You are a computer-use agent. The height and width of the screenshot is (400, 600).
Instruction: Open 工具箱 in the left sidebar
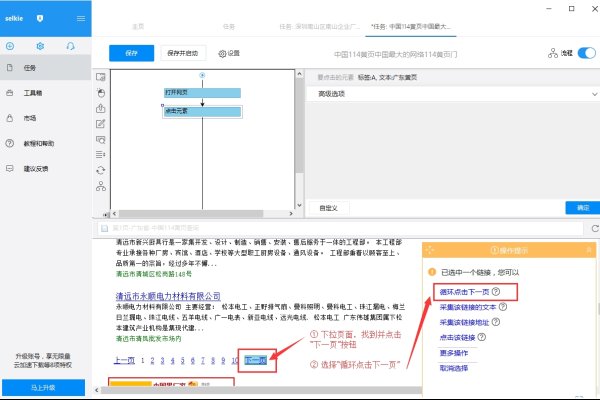click(45, 93)
